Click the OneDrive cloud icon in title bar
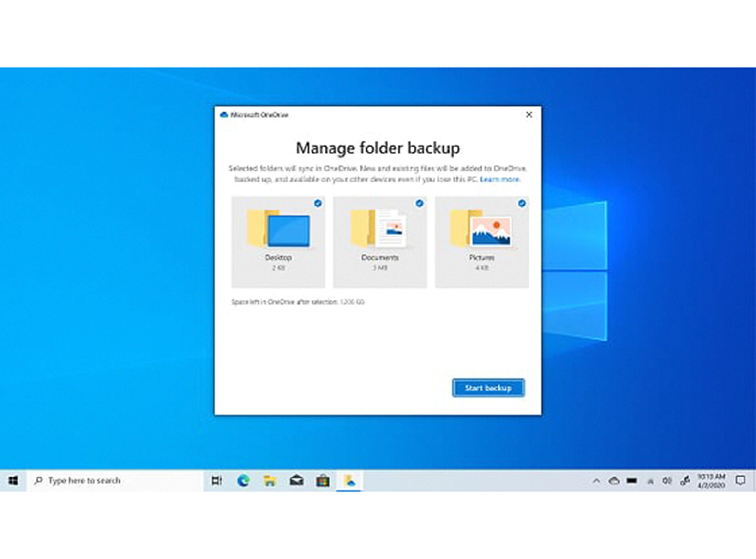This screenshot has width=756, height=559. coord(224,115)
